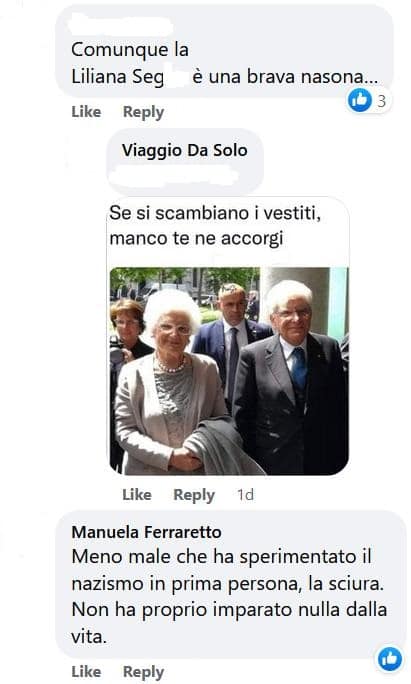Viewport: 411px width, 684px height.
Task: Click the meme caption 'Se si scambiano i vestiti'
Action: (x=215, y=213)
